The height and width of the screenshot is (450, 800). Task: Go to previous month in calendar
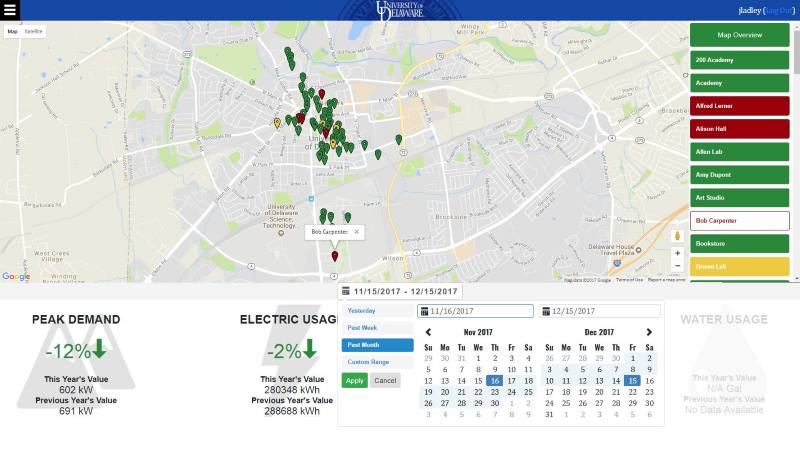tap(429, 332)
